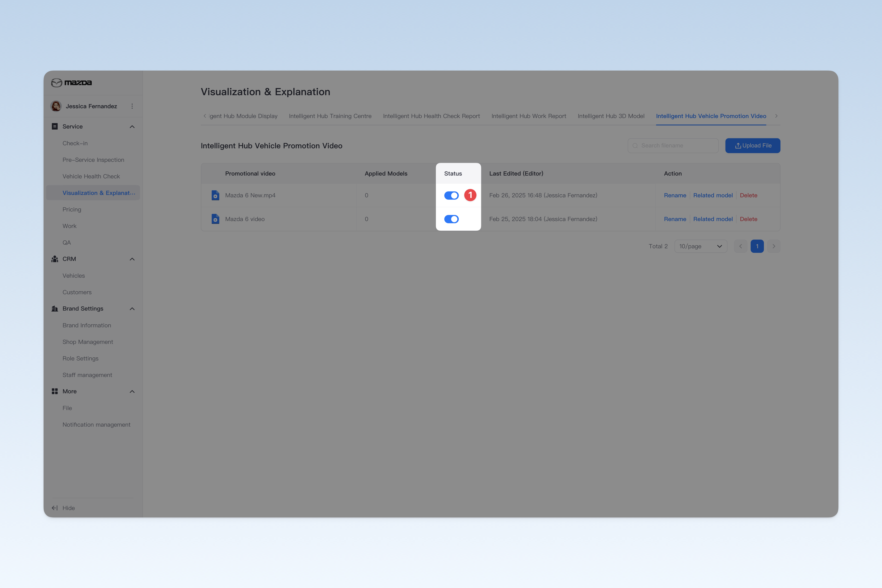Collapse the Service section chevron
882x588 pixels.
pyautogui.click(x=132, y=127)
